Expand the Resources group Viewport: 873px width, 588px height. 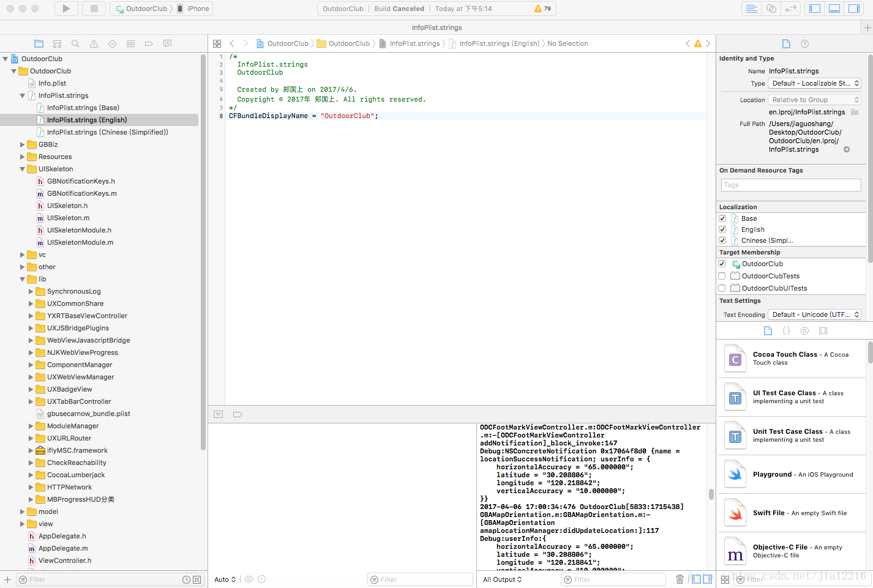23,157
